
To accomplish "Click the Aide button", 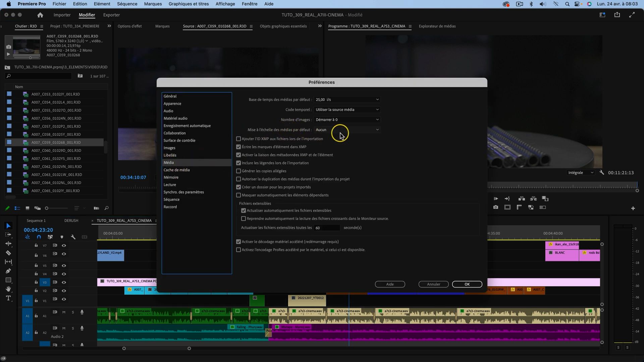I will click(390, 284).
